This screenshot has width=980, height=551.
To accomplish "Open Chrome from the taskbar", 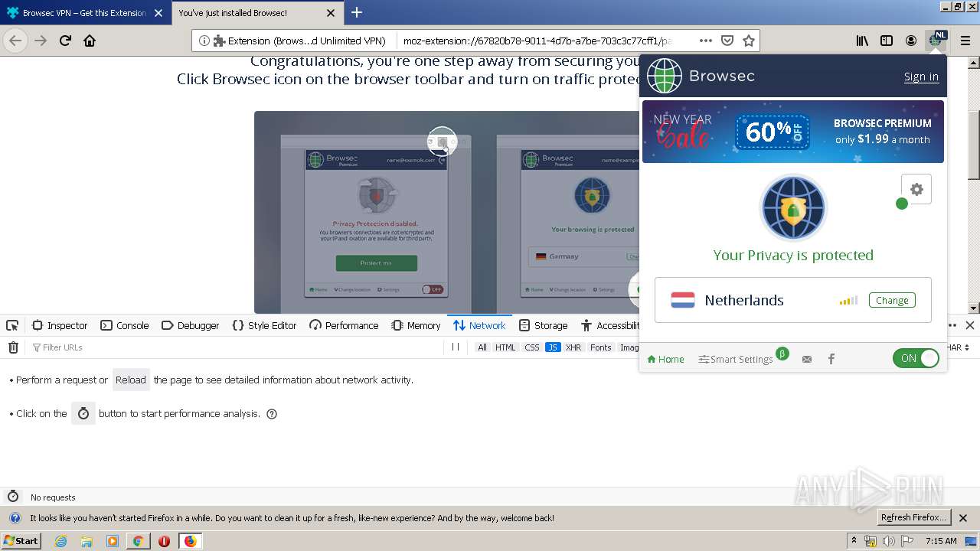I will [138, 541].
